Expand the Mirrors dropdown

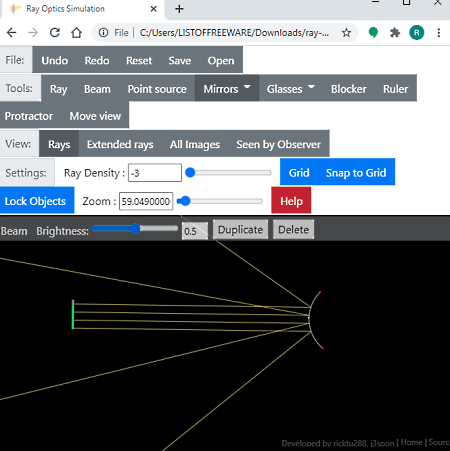[x=227, y=88]
